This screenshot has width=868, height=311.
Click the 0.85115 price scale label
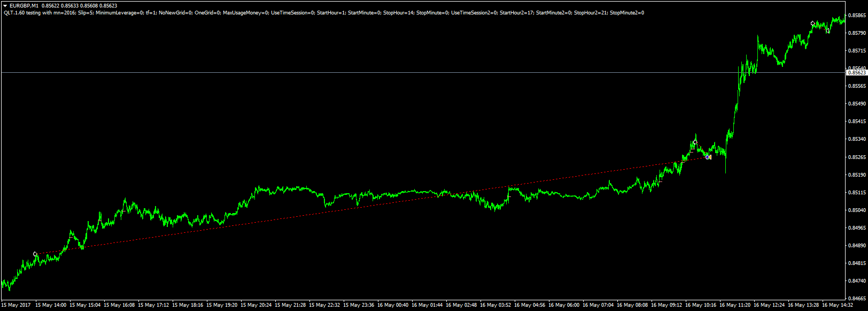click(857, 193)
